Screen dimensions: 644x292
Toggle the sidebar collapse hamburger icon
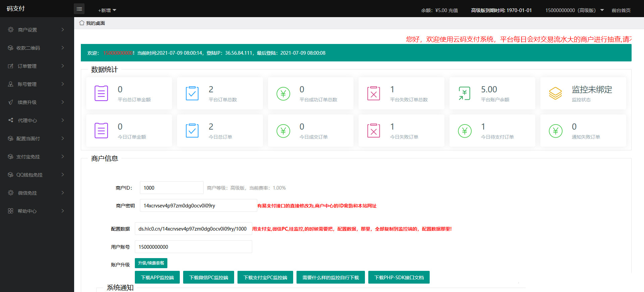tap(79, 9)
